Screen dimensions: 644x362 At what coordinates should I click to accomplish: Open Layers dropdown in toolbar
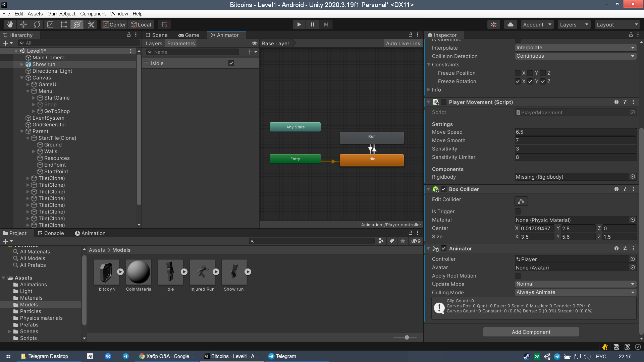click(x=574, y=24)
